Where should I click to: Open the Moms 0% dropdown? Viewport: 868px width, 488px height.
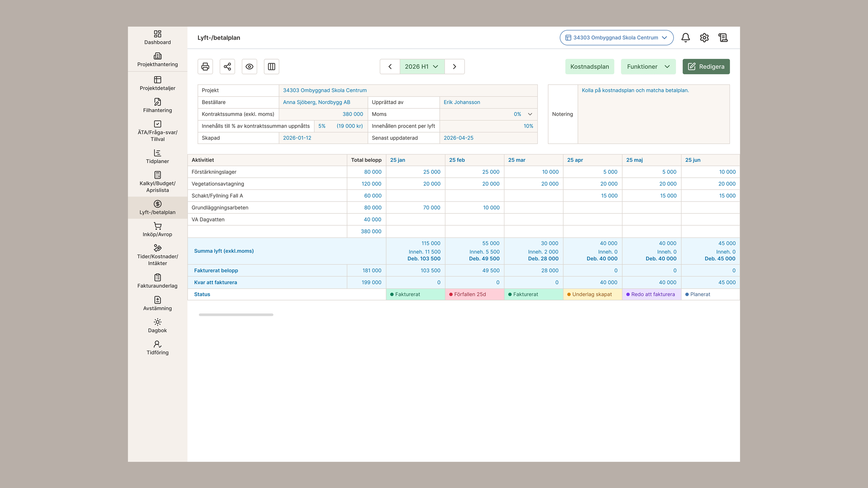(x=489, y=114)
